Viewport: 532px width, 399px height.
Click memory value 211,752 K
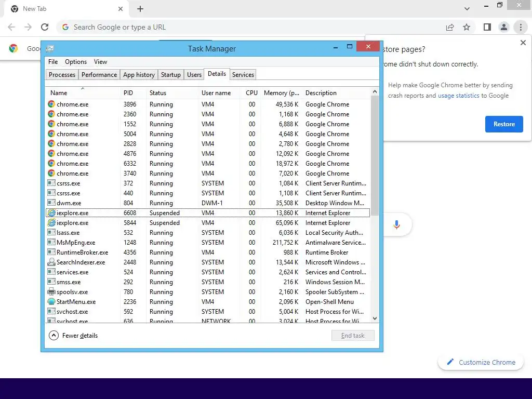coord(285,243)
